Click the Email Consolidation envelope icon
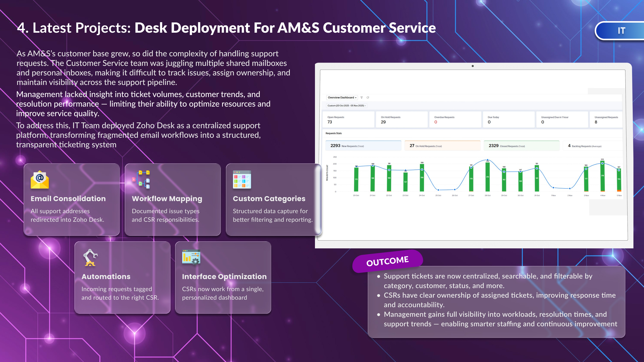Screen dimensions: 644x362 coord(40,179)
